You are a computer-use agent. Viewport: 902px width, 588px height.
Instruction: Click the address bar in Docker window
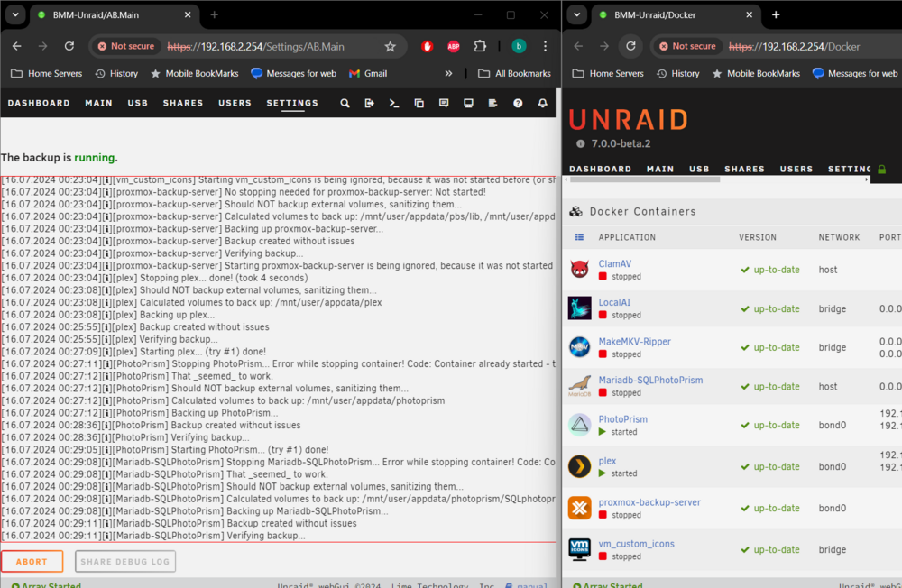tap(794, 47)
